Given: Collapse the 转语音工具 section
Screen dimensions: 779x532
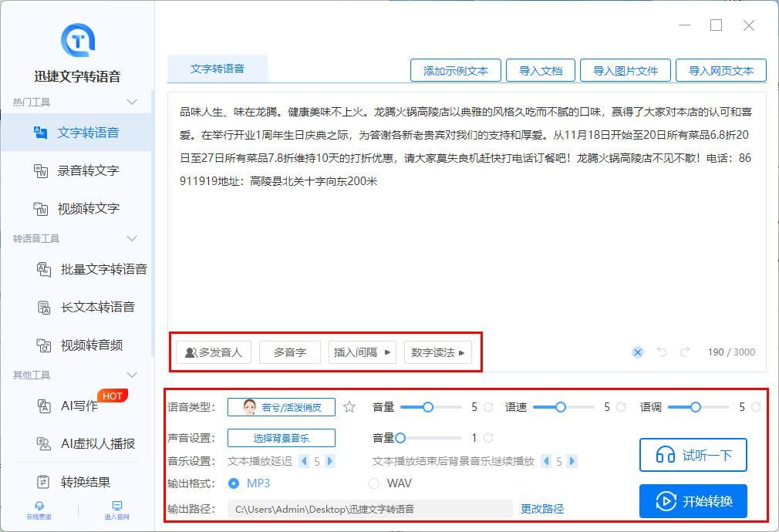Looking at the screenshot, I should [x=132, y=239].
